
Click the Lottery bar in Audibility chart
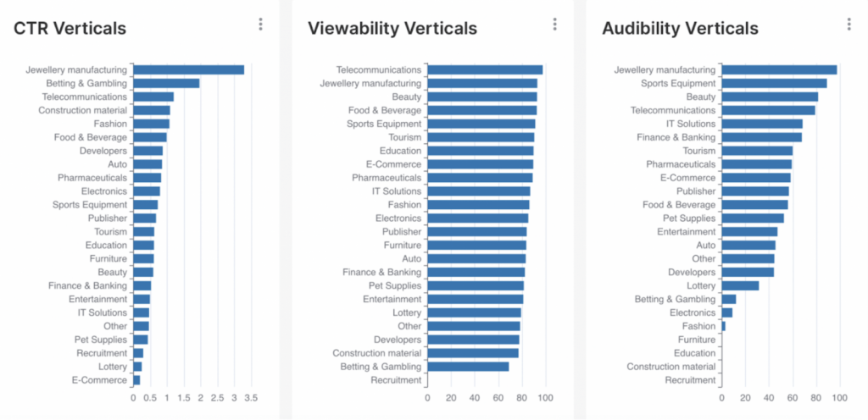[741, 285]
